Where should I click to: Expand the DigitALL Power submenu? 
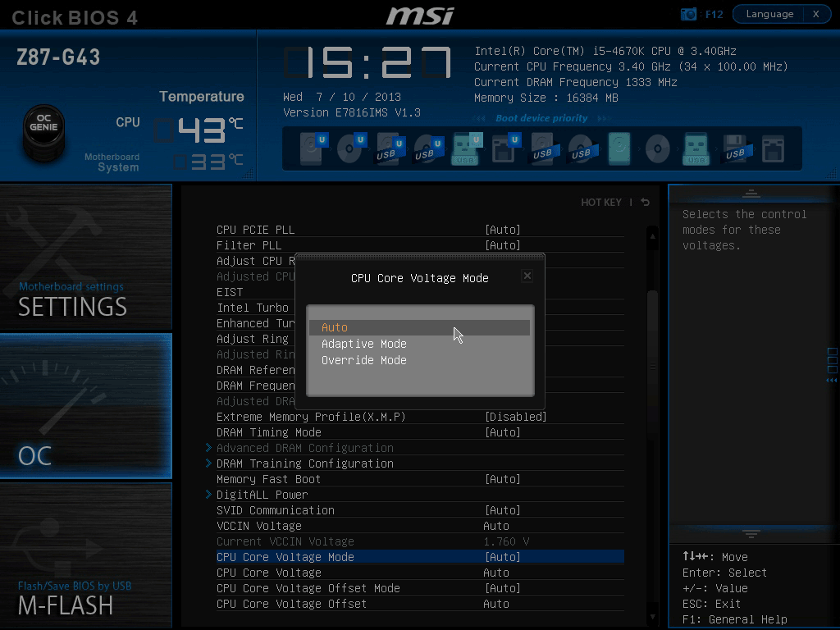(x=262, y=495)
